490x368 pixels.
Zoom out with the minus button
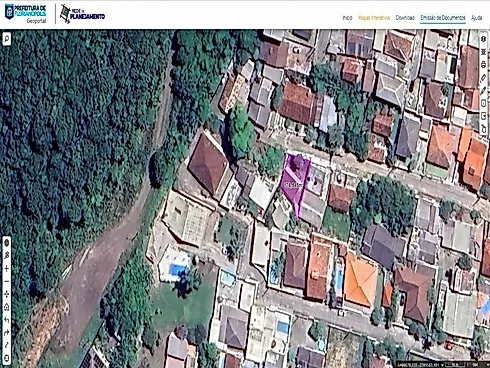pos(6,281)
